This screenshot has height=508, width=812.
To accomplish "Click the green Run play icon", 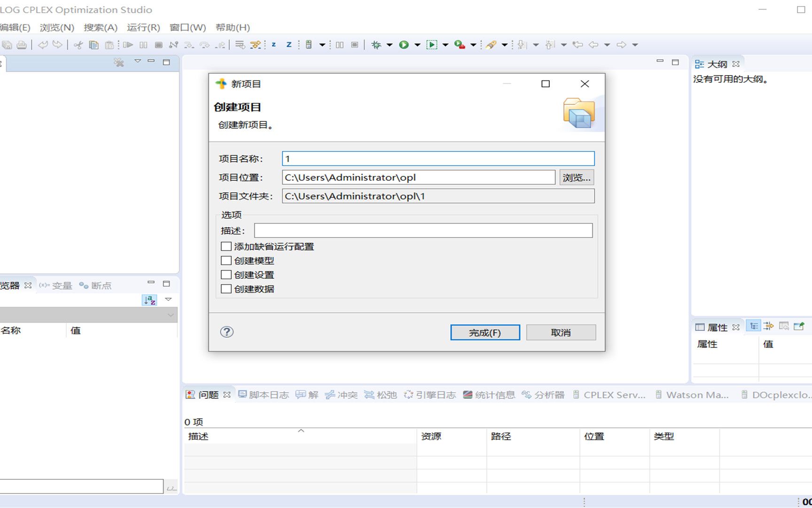I will (404, 45).
